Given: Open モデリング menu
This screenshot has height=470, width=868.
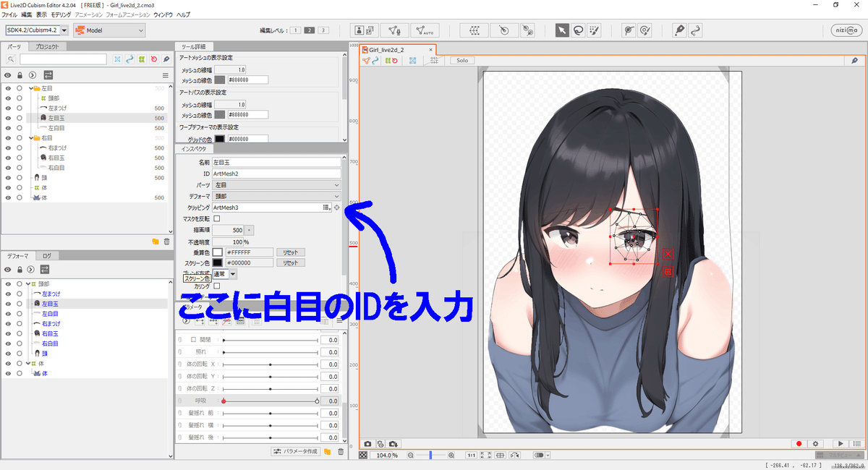Looking at the screenshot, I should click(61, 14).
